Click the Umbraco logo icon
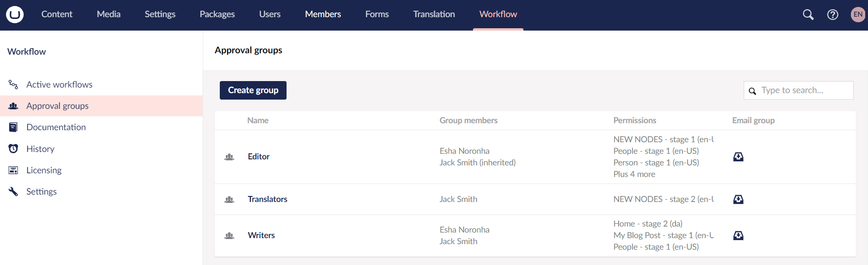868x265 pixels. tap(15, 14)
